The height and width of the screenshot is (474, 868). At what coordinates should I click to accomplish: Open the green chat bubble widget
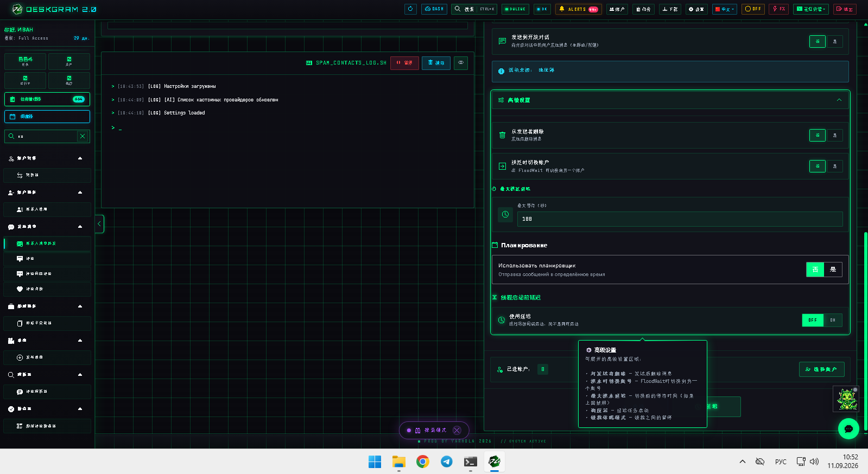coord(848,428)
